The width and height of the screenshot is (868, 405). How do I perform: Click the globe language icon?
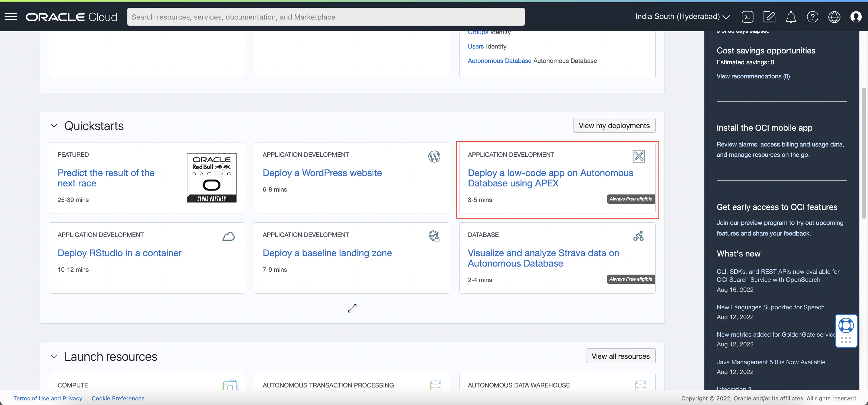click(834, 17)
